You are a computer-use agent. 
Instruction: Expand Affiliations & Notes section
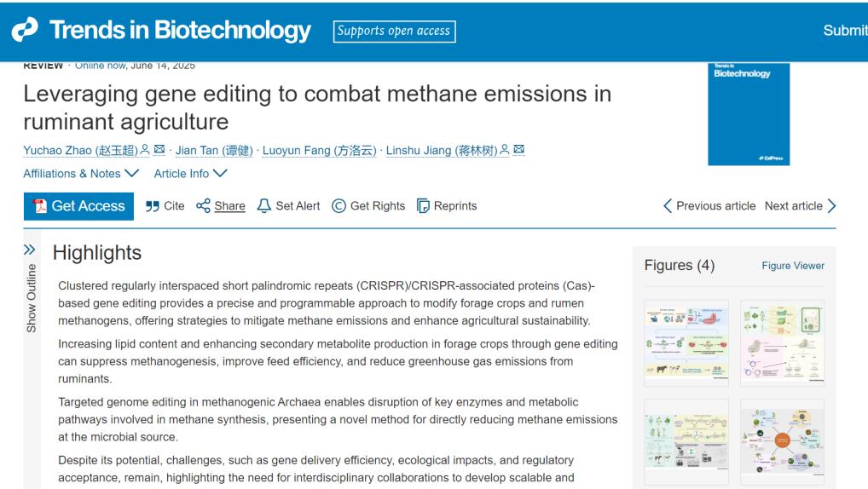(81, 174)
